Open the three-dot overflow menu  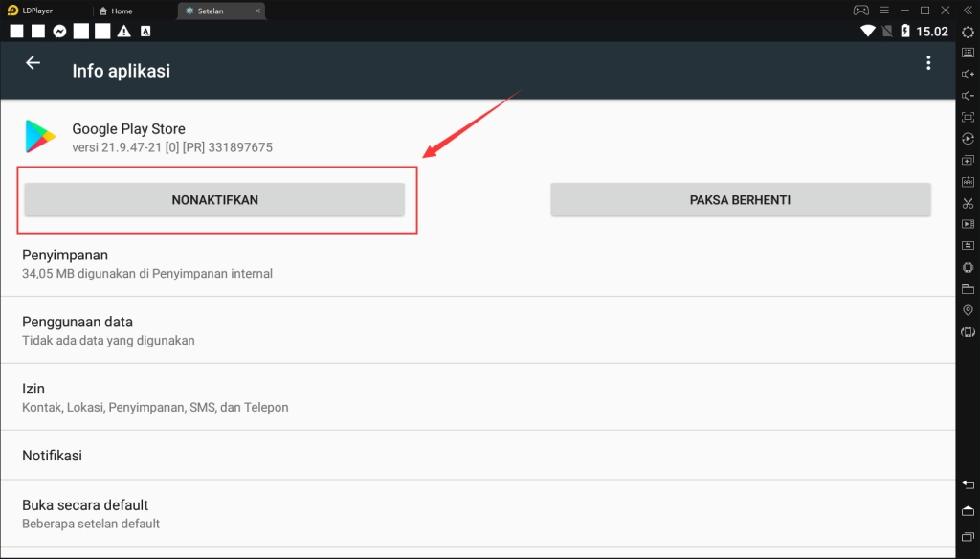(928, 62)
